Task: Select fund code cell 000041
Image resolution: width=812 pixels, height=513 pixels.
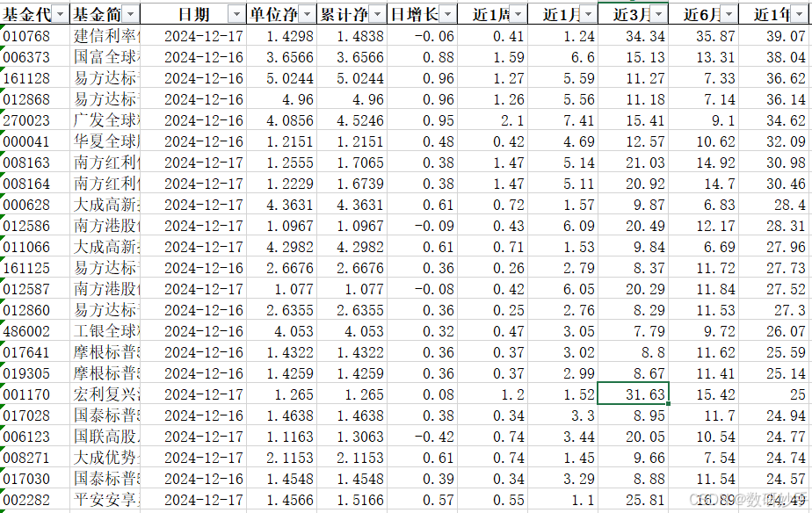Action: click(35, 141)
